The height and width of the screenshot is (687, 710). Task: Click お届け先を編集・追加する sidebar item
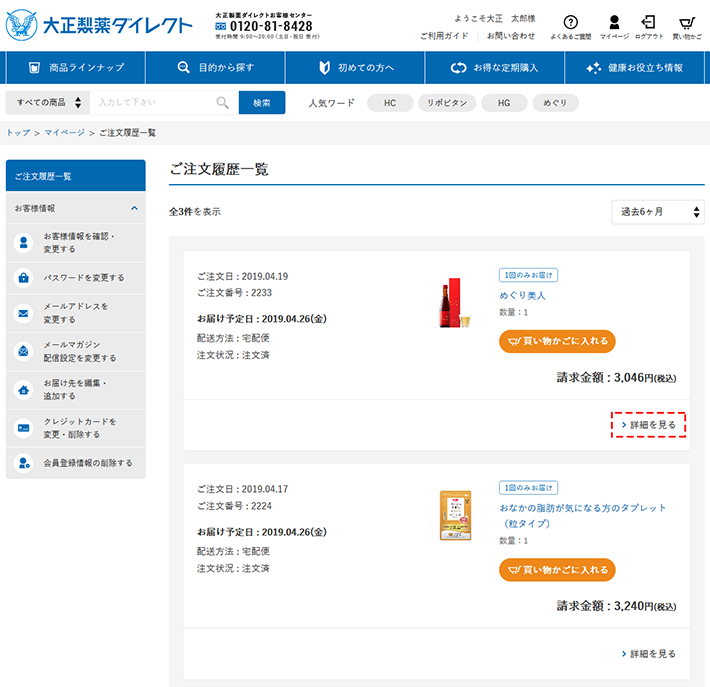coord(76,389)
